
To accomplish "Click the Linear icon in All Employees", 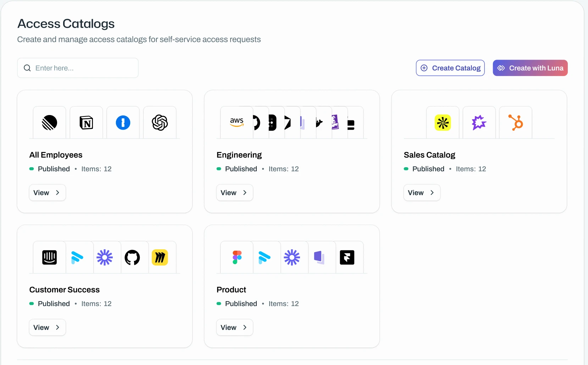I will [49, 123].
